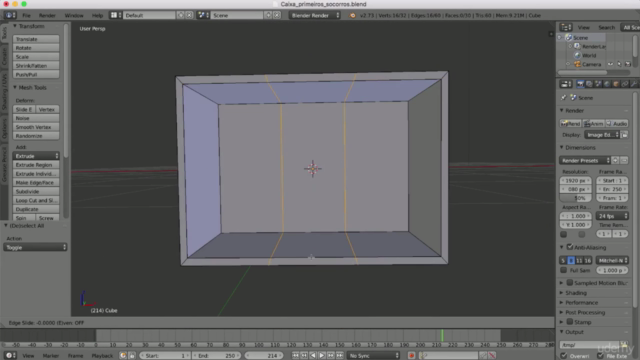Select the World properties tab icon
The image size is (640, 360).
click(x=607, y=84)
